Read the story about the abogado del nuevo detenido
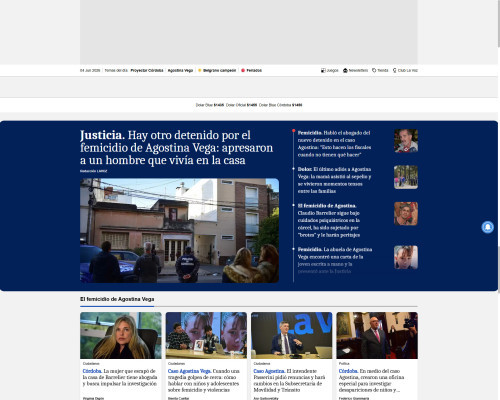Image resolution: width=500 pixels, height=400 pixels. pos(334,144)
